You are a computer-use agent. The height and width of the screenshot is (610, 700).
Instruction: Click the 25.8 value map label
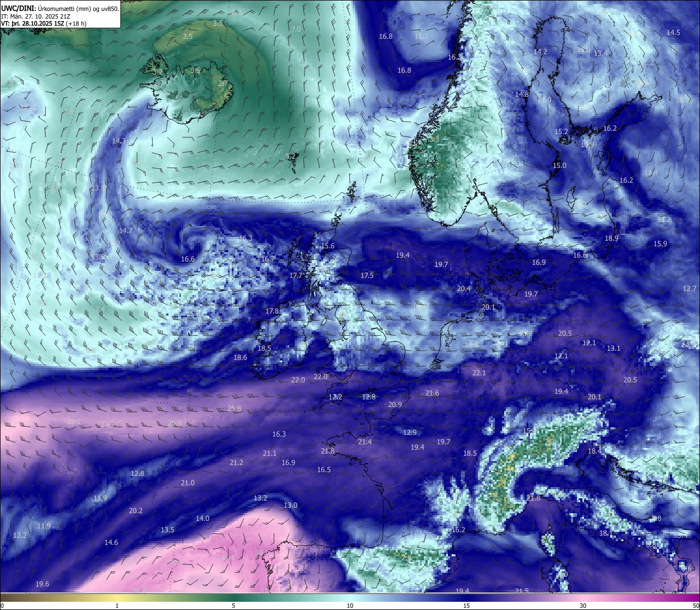tap(234, 408)
